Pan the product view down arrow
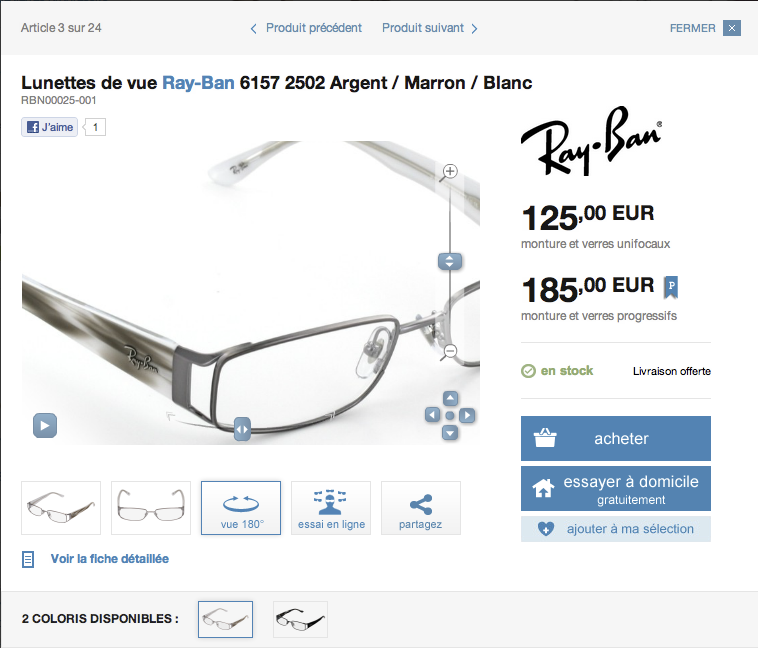 (x=450, y=432)
